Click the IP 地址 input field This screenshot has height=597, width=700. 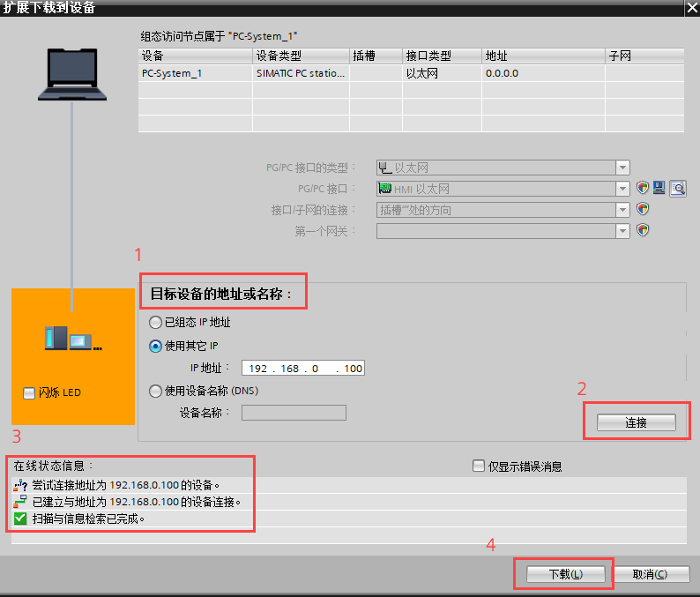click(303, 368)
